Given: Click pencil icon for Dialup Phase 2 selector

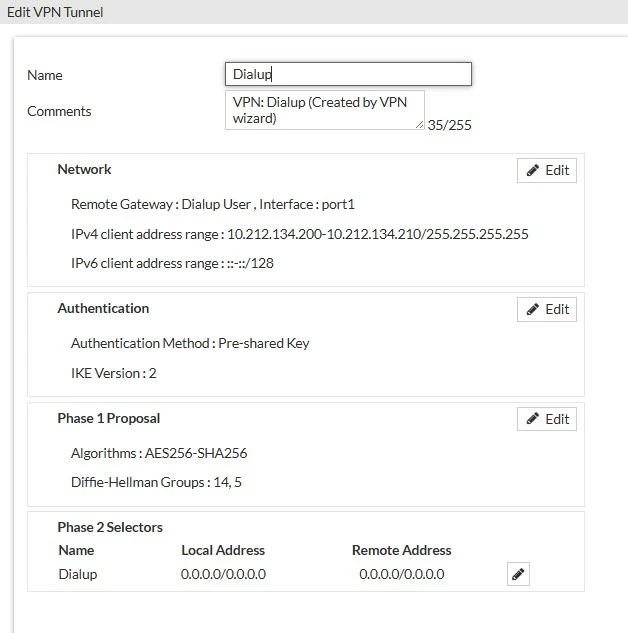Looking at the screenshot, I should click(x=518, y=574).
